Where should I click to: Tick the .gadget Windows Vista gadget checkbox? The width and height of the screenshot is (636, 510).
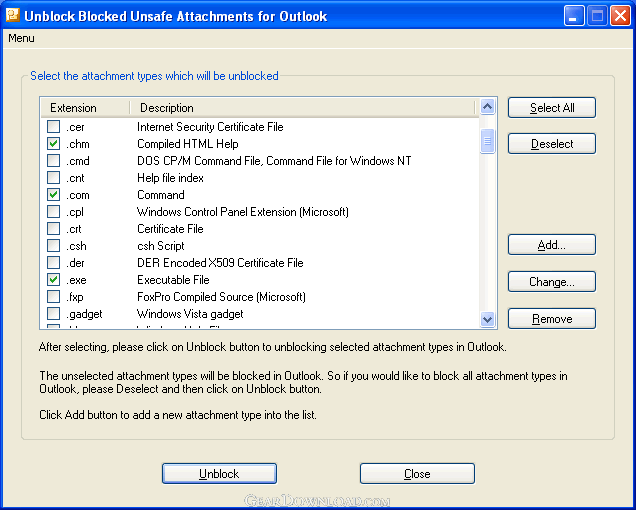pos(54,314)
